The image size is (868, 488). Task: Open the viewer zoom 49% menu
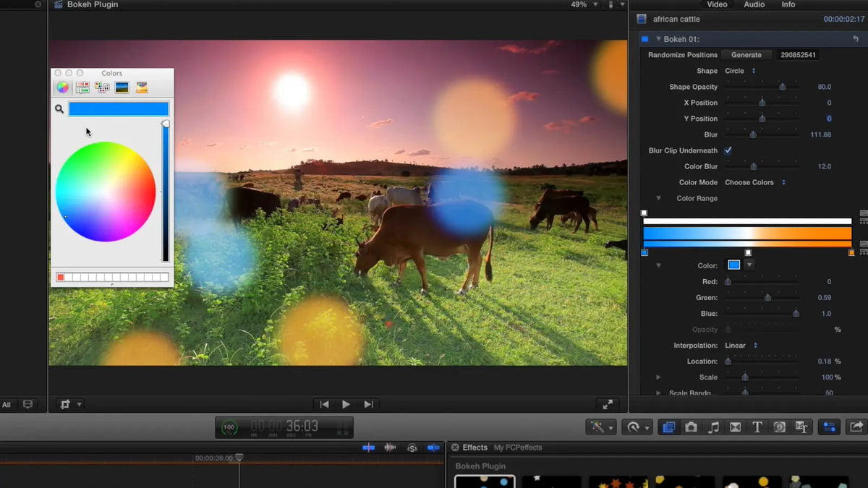(584, 4)
